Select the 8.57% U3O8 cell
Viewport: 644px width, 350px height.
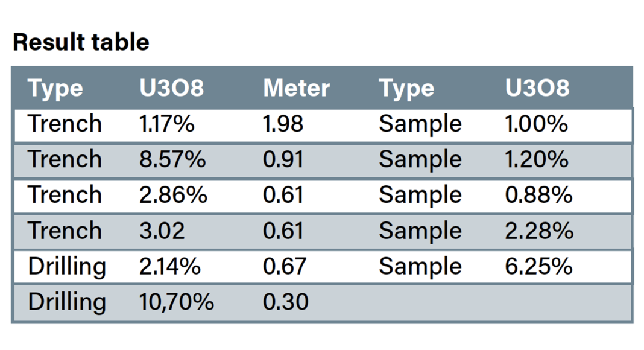[x=172, y=159]
